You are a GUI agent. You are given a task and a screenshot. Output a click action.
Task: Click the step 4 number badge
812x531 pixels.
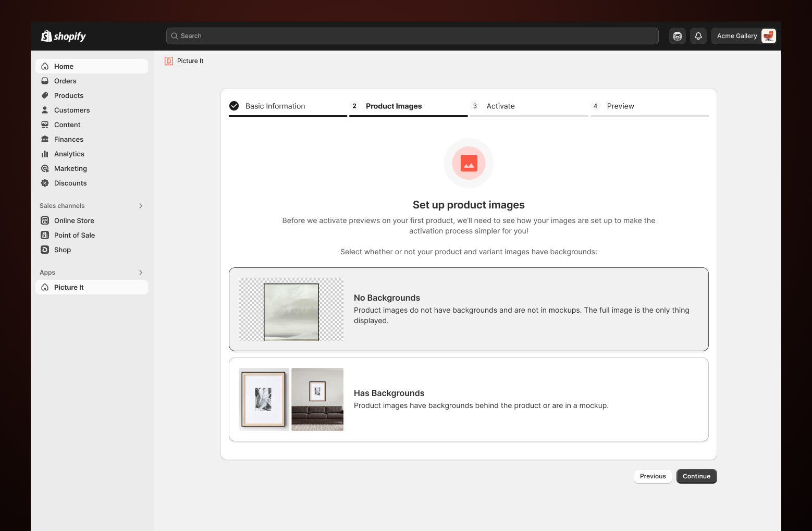coord(595,106)
